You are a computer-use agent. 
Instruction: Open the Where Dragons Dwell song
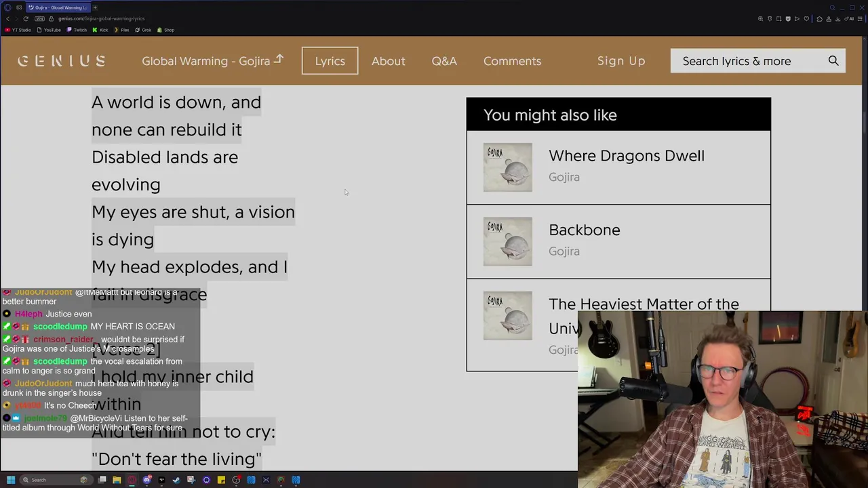click(627, 156)
